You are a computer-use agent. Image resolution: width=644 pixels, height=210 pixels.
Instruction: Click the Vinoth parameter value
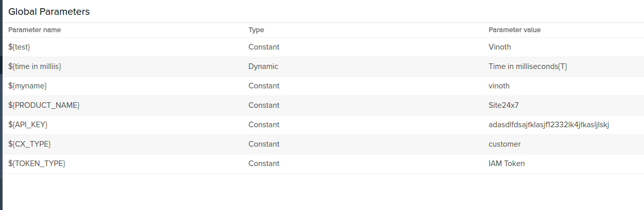click(499, 47)
